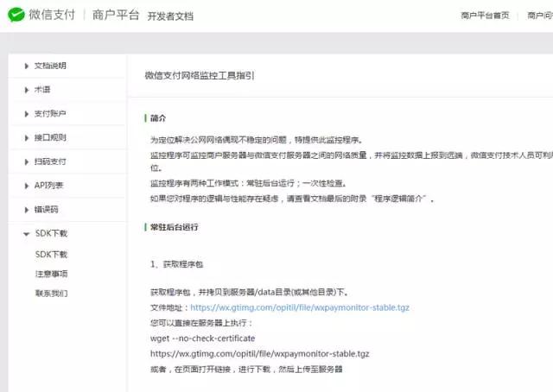Expand the 支付账户 arrow
The width and height of the screenshot is (553, 392).
point(27,114)
